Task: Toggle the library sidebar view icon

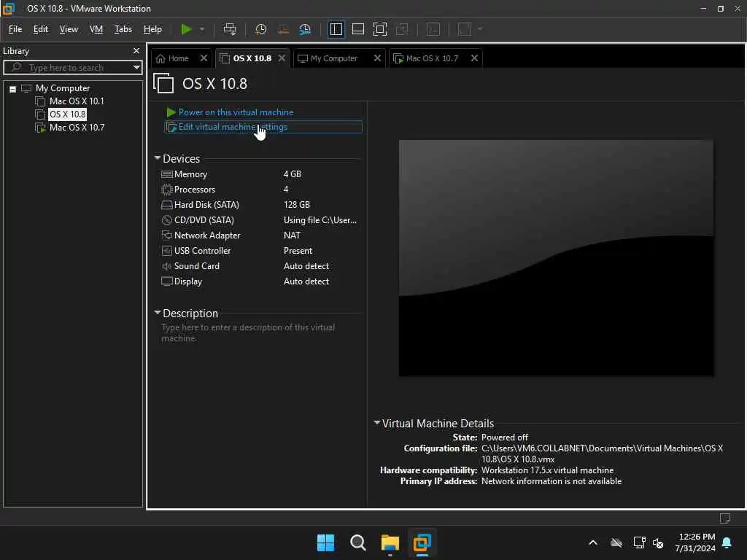Action: coord(336,29)
